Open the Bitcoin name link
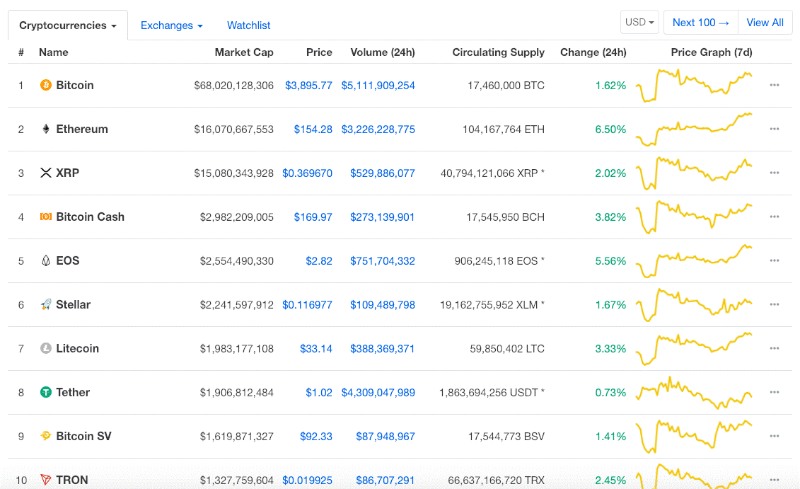 click(x=74, y=85)
